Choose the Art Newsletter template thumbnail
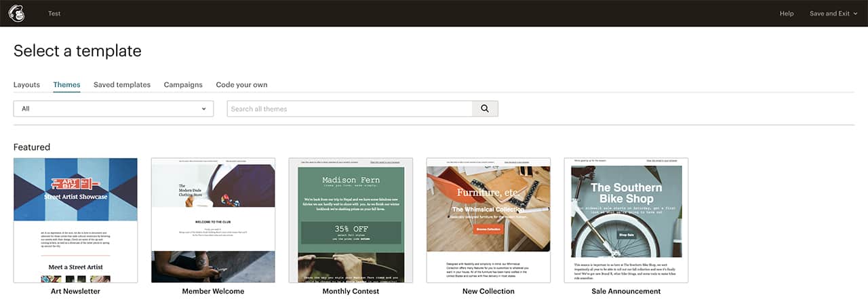The height and width of the screenshot is (306, 868). point(75,220)
